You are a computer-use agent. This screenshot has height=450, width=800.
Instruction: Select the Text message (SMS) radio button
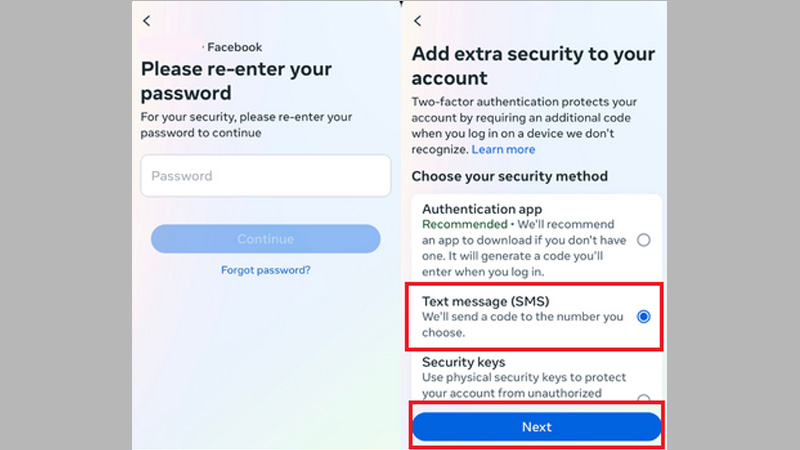click(643, 316)
